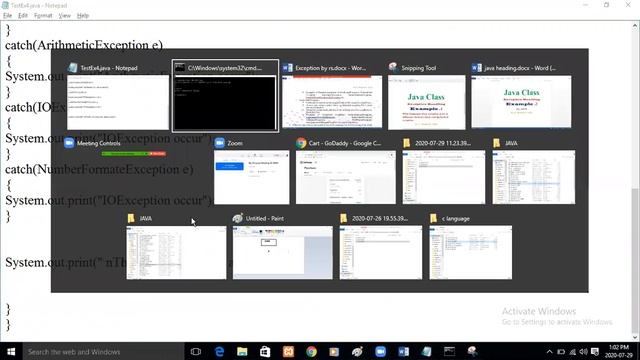Open the orange XAMPP taskbar icon
Image resolution: width=640 pixels, height=360 pixels.
click(288, 351)
